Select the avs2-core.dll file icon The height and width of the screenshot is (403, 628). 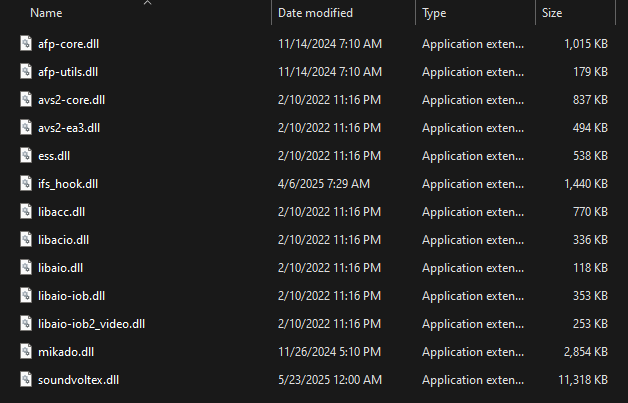point(27,100)
